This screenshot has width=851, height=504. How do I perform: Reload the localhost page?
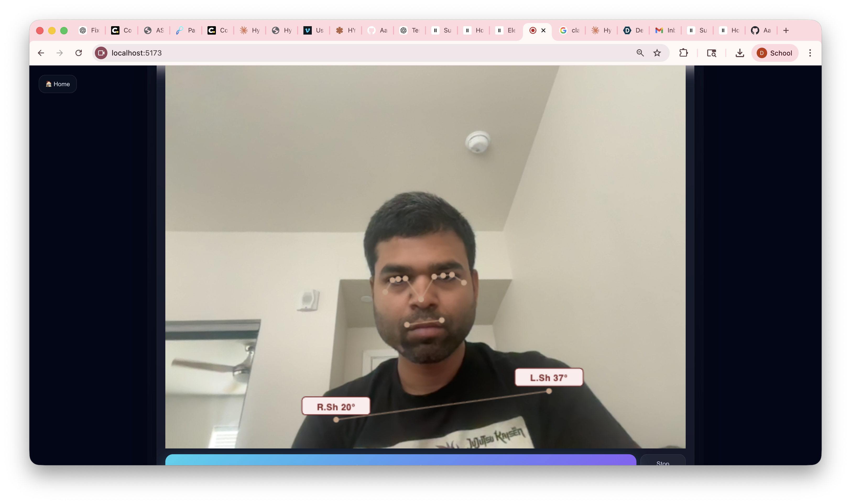pos(78,53)
